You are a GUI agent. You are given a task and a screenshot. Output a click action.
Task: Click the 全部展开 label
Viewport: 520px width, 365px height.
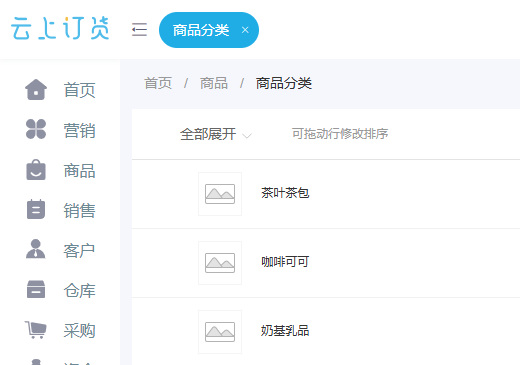point(208,134)
